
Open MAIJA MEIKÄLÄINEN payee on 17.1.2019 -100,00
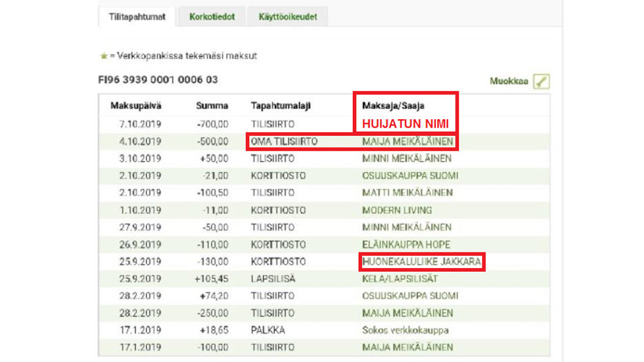408,347
